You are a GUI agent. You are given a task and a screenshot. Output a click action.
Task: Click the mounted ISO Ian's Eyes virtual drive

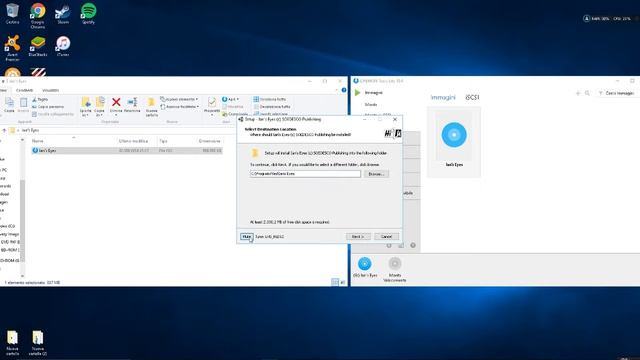[364, 267]
